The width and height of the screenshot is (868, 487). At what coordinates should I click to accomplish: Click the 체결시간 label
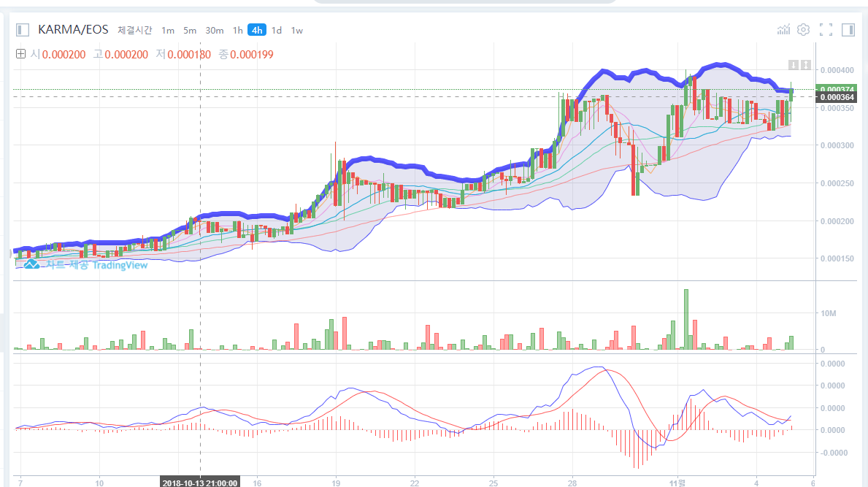pyautogui.click(x=134, y=31)
